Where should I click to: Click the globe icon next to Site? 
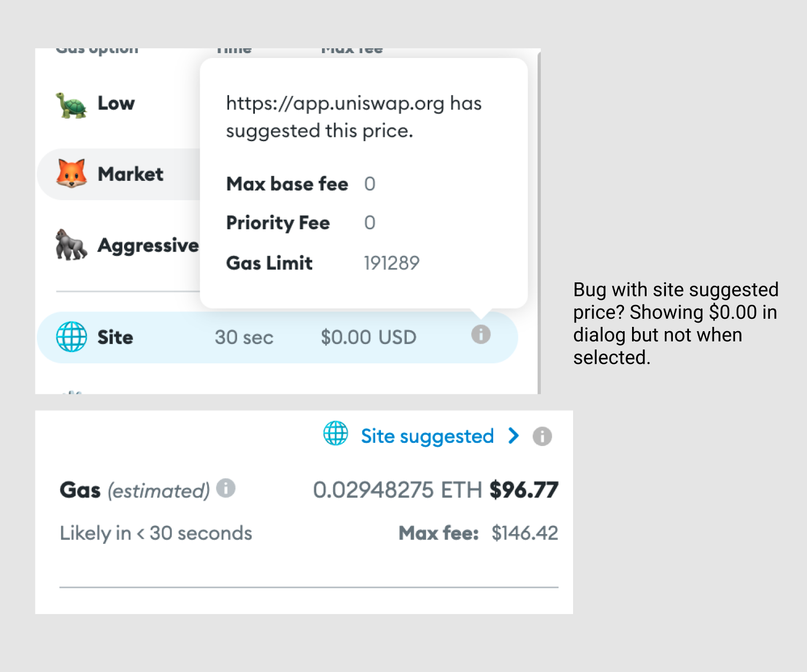tap(71, 337)
